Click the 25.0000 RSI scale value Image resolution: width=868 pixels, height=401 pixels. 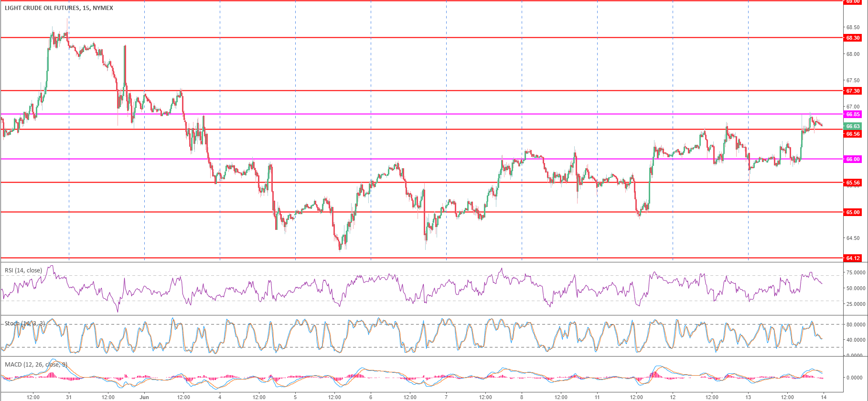coord(856,304)
